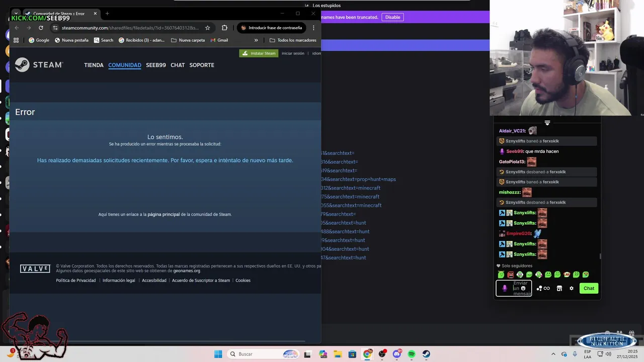The height and width of the screenshot is (362, 644).
Task: Open TIENDA menu on Steam
Action: pos(94,65)
